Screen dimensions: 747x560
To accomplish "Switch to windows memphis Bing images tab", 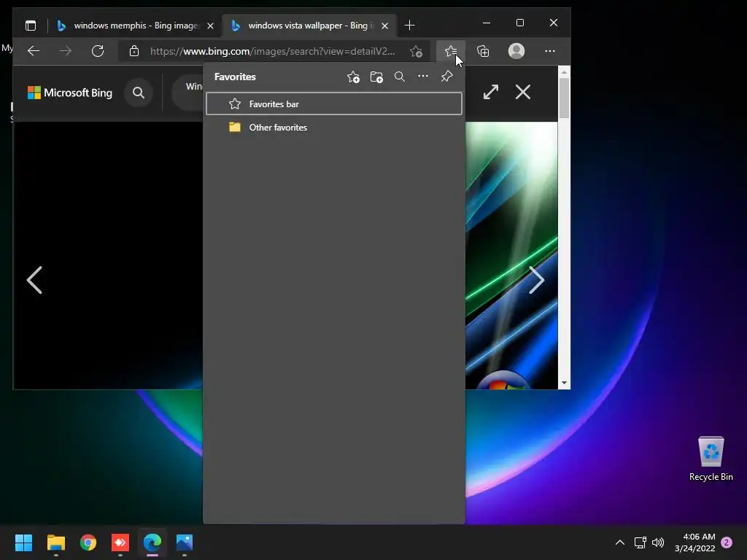I will click(135, 26).
